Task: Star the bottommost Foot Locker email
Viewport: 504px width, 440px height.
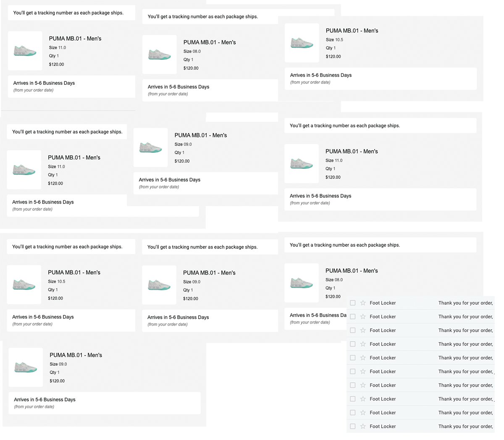Action: [363, 426]
